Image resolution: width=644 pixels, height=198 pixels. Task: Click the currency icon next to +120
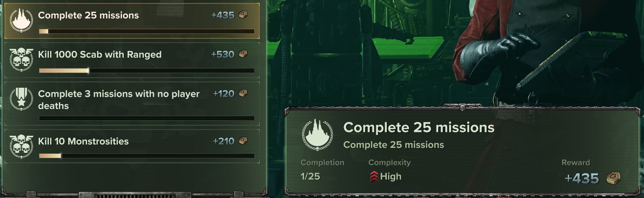[x=243, y=94]
